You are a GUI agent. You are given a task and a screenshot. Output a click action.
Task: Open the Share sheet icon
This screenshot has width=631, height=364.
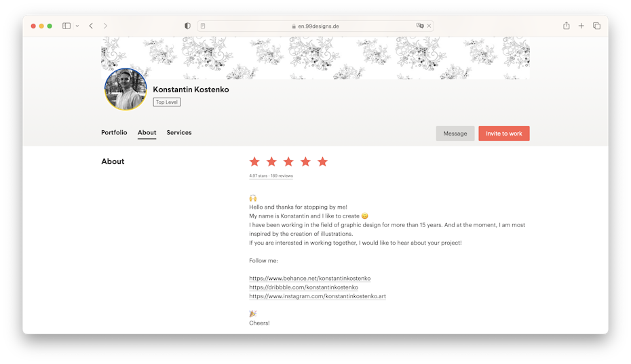567,25
